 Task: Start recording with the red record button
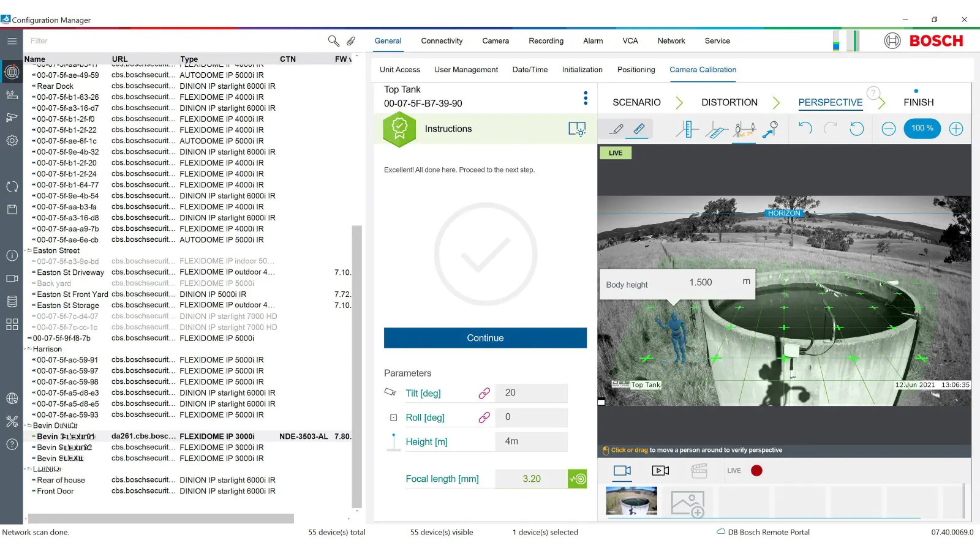(x=756, y=471)
